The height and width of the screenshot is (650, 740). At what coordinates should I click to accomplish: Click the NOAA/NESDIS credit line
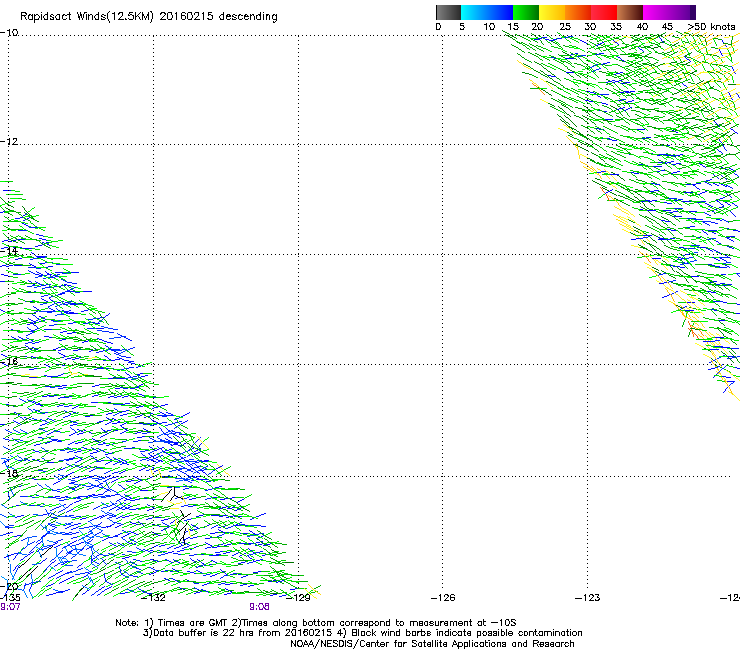coord(432,644)
